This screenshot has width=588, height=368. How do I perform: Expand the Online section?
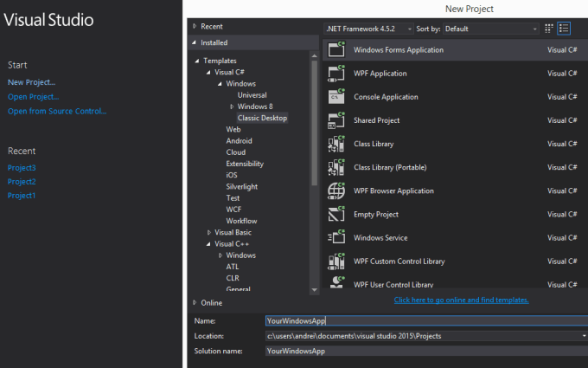[195, 302]
